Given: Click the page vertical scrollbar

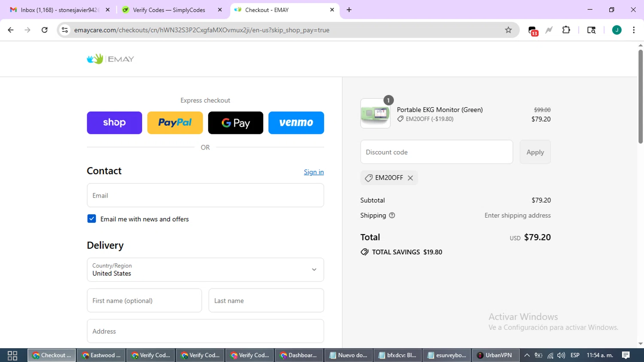Looking at the screenshot, I should 641,97.
